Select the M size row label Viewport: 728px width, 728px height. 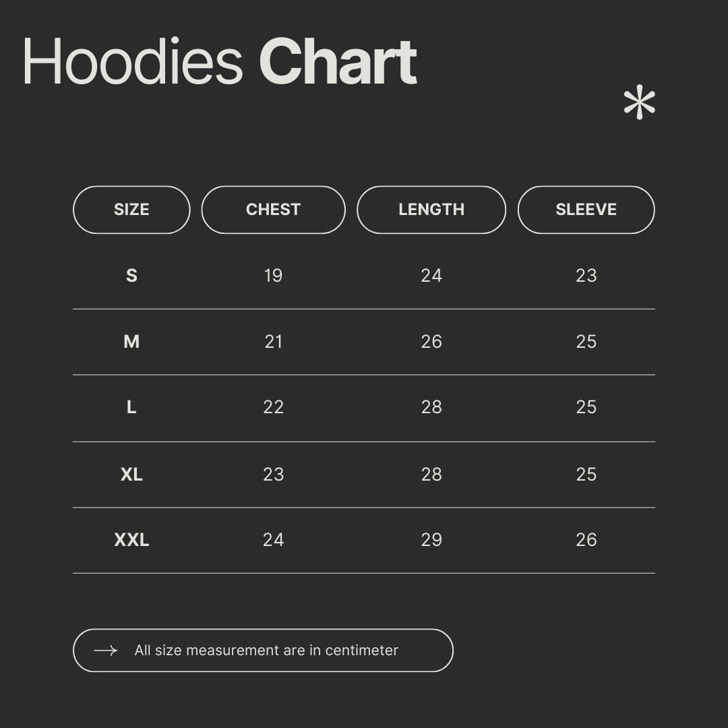pyautogui.click(x=131, y=342)
